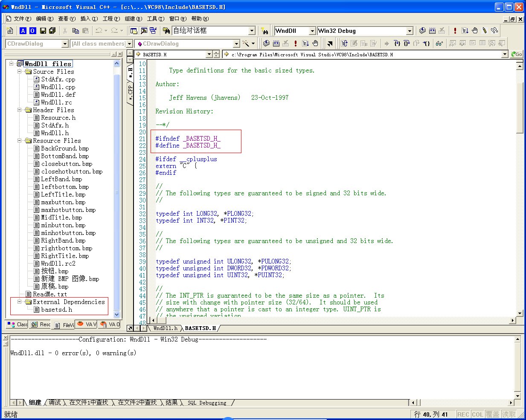Open the 帮助 menu
The image size is (526, 420).
pos(200,19)
